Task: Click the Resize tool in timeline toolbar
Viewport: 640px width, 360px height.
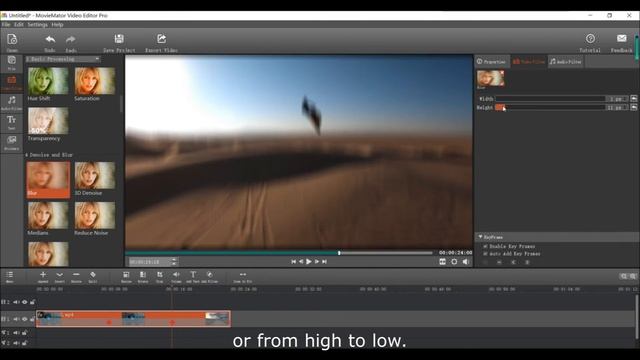Action: click(x=126, y=276)
